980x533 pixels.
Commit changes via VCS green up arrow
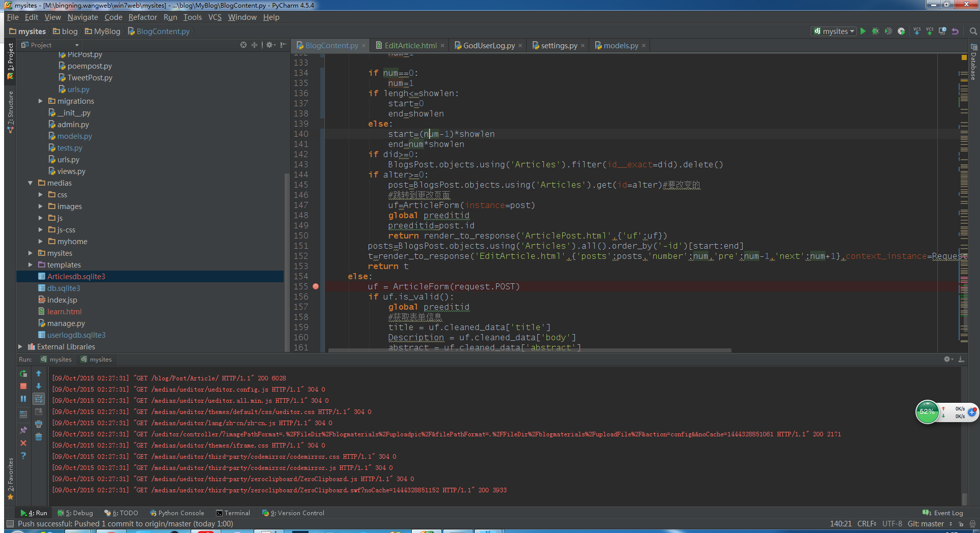(930, 31)
